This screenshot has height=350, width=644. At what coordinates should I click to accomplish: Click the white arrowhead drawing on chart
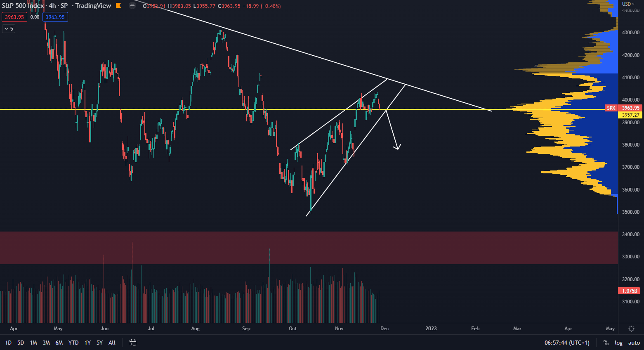click(x=397, y=147)
